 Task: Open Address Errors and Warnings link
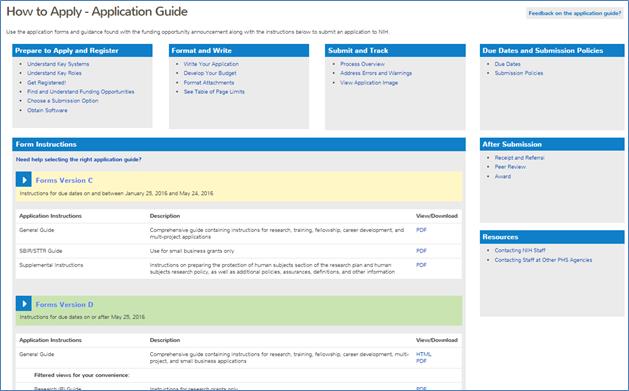(376, 73)
